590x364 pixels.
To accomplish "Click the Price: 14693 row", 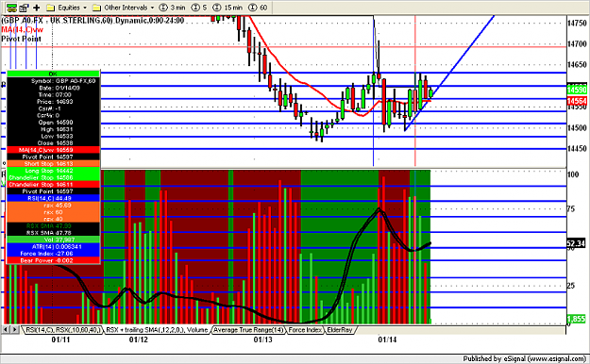I will 53,102.
